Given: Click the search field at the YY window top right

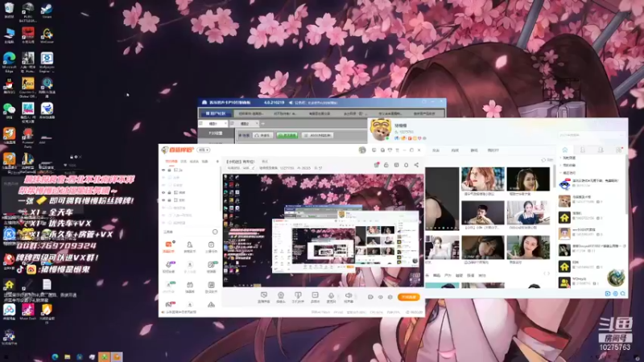Looking at the screenshot, I should pyautogui.click(x=591, y=134).
